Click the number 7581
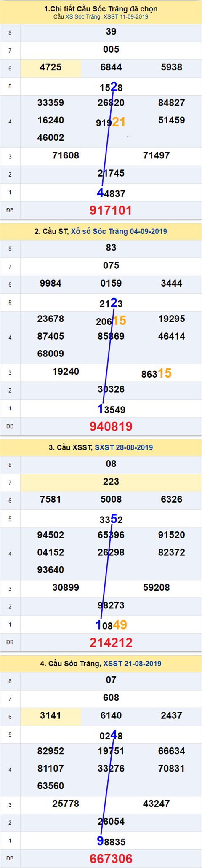The image size is (202, 868). [x=50, y=499]
